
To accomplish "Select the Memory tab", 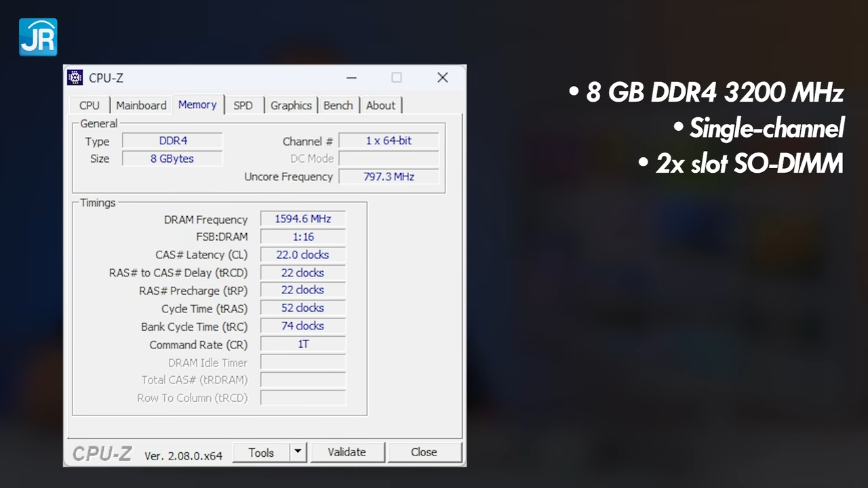I will point(197,105).
